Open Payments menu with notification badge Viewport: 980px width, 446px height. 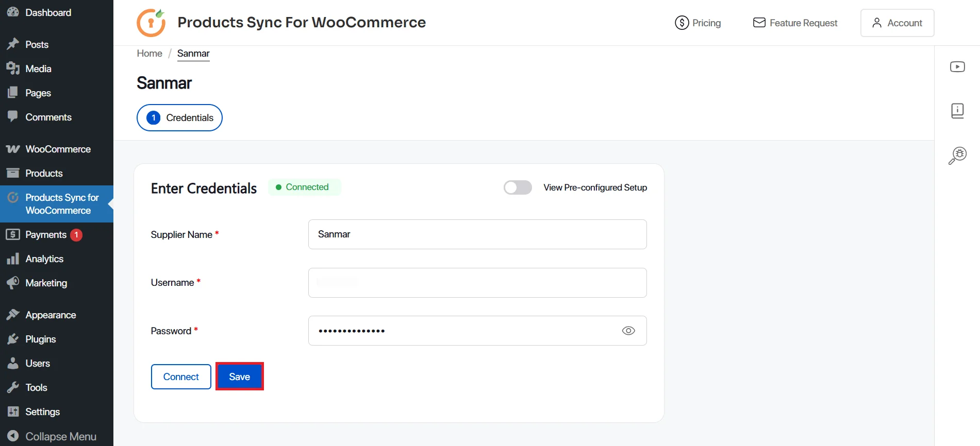[46, 234]
